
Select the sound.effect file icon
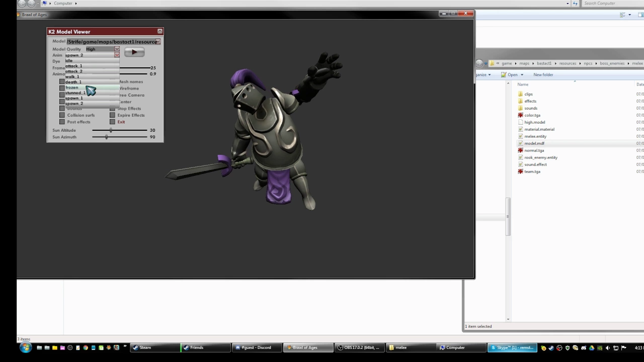click(x=521, y=164)
